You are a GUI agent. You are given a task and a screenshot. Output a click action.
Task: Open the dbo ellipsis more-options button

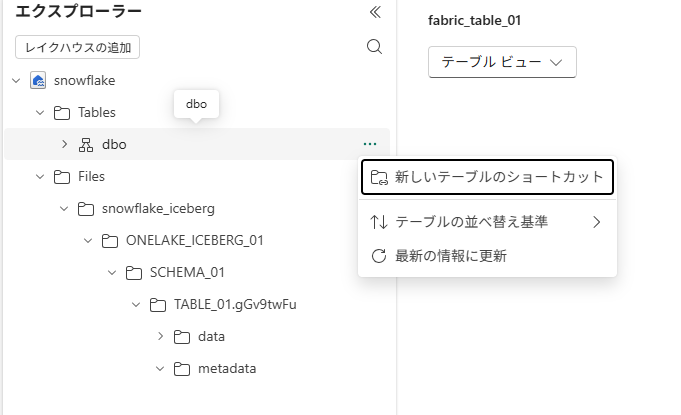pos(371,144)
